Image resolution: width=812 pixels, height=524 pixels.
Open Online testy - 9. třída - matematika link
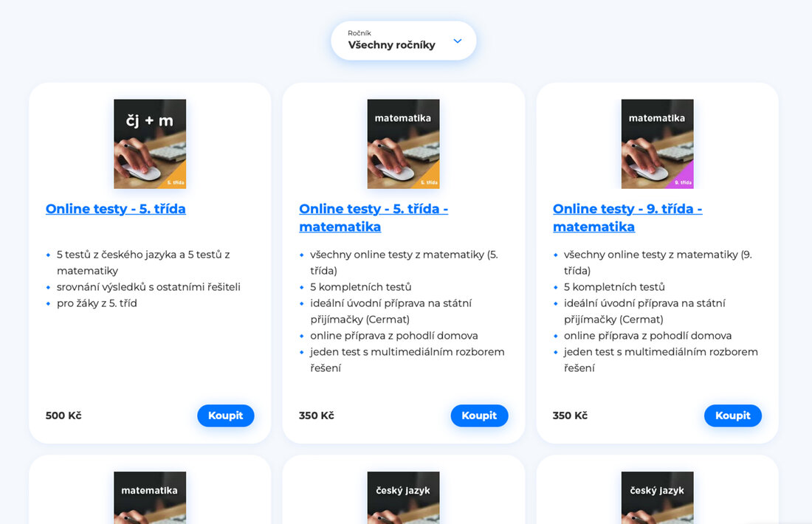point(627,218)
